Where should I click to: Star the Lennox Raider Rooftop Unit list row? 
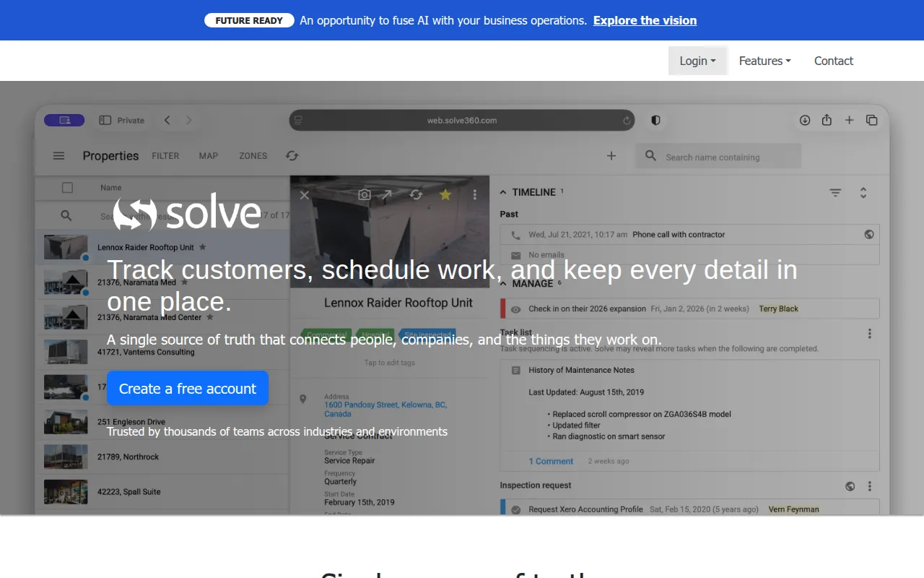[203, 247]
